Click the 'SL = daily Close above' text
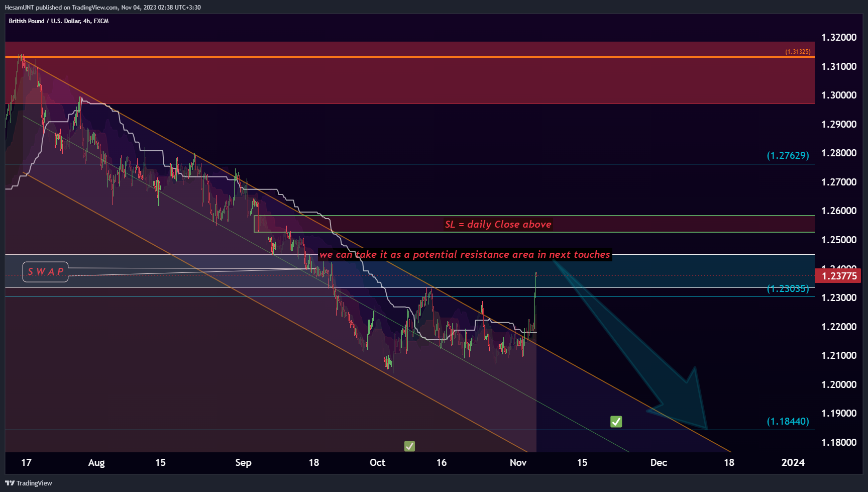This screenshot has height=492, width=868. 498,224
